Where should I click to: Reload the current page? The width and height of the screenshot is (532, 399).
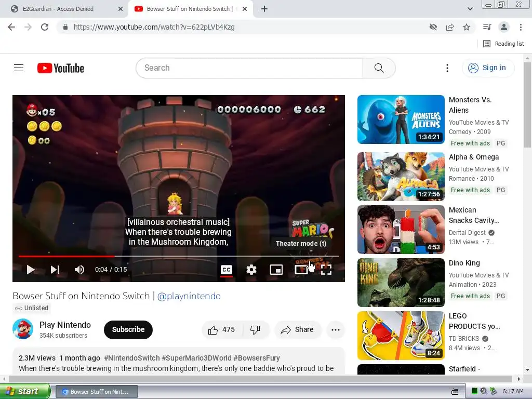click(45, 27)
